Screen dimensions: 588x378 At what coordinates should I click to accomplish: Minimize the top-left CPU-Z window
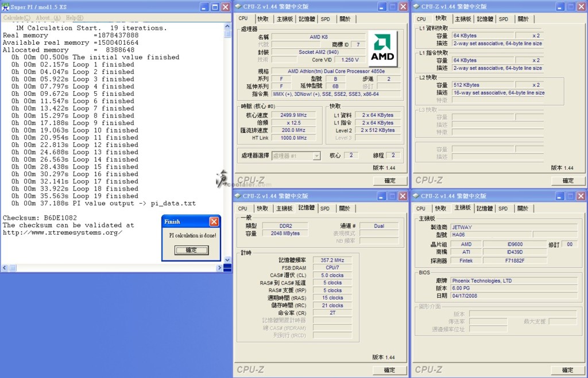(x=382, y=7)
